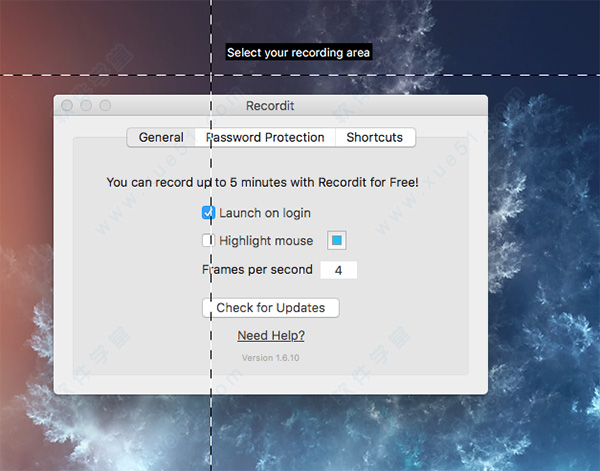Click the Frames per second field
This screenshot has width=600, height=471.
339,270
